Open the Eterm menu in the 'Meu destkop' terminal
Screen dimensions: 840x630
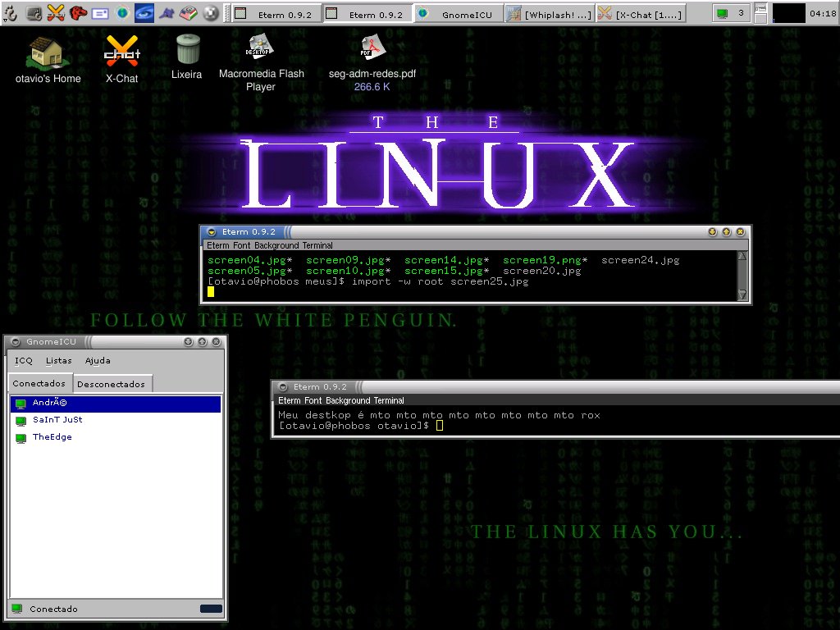290,400
